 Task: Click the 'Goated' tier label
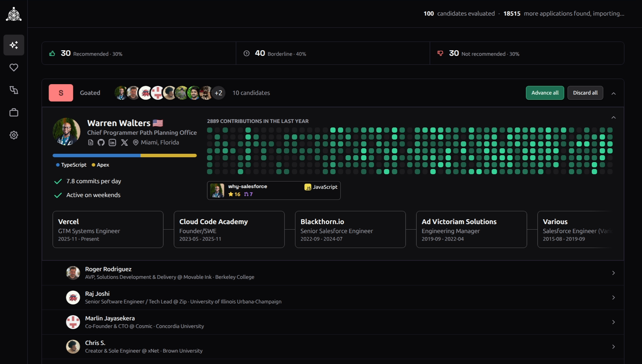point(90,93)
